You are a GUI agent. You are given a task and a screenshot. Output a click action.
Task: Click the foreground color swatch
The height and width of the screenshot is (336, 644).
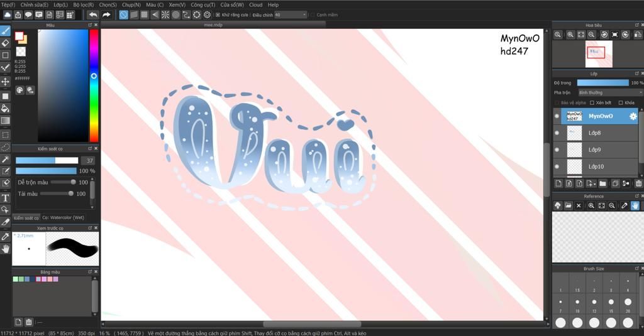click(19, 36)
